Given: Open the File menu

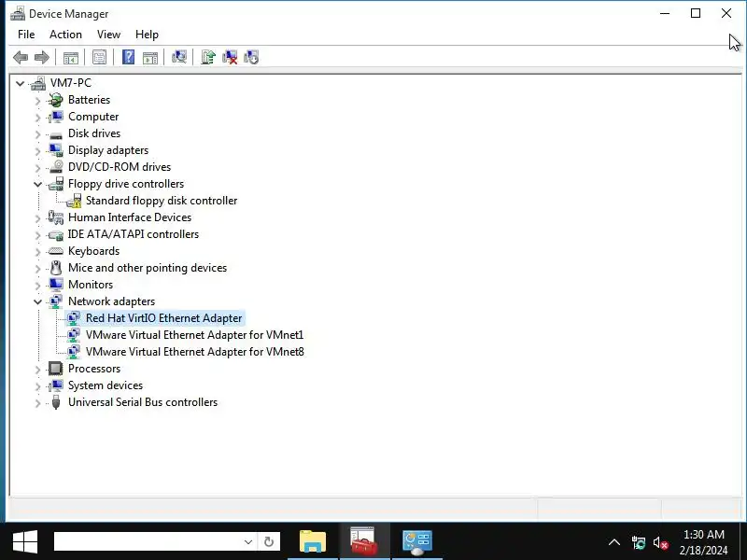Looking at the screenshot, I should click(26, 35).
